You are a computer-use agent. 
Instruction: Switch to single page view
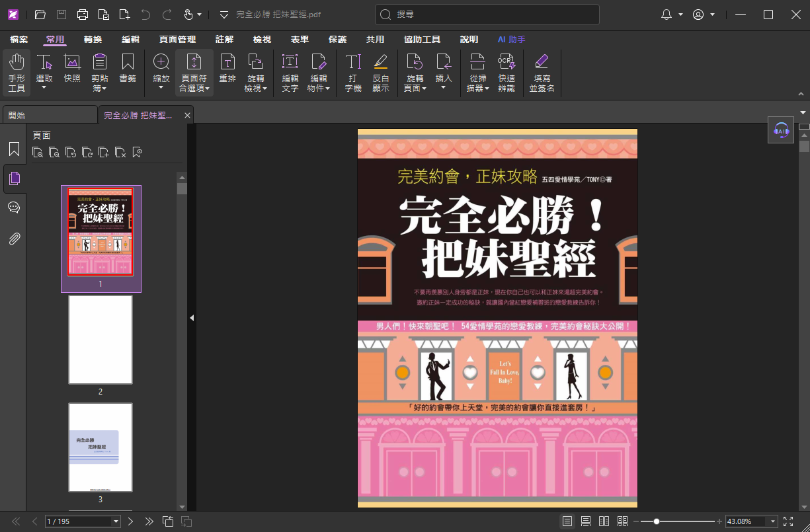567,521
